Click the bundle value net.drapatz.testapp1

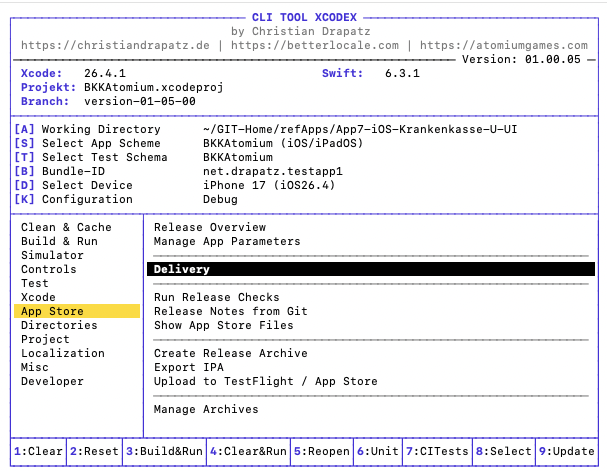273,171
